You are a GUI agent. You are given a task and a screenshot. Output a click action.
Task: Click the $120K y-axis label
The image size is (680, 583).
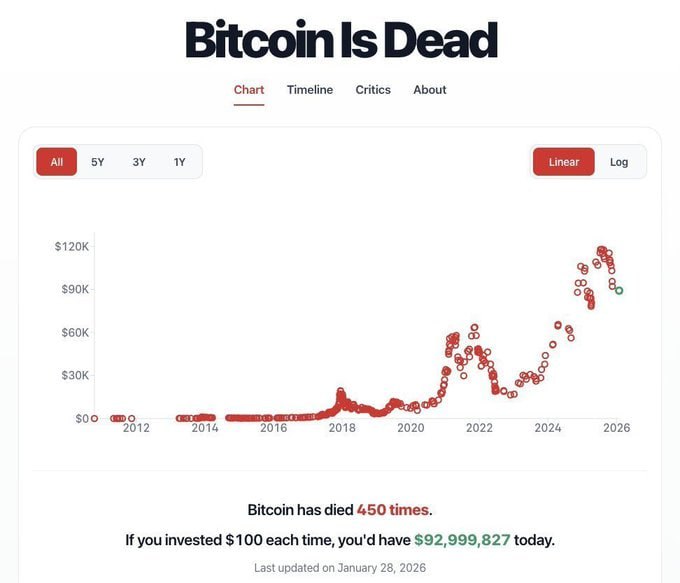(x=72, y=246)
